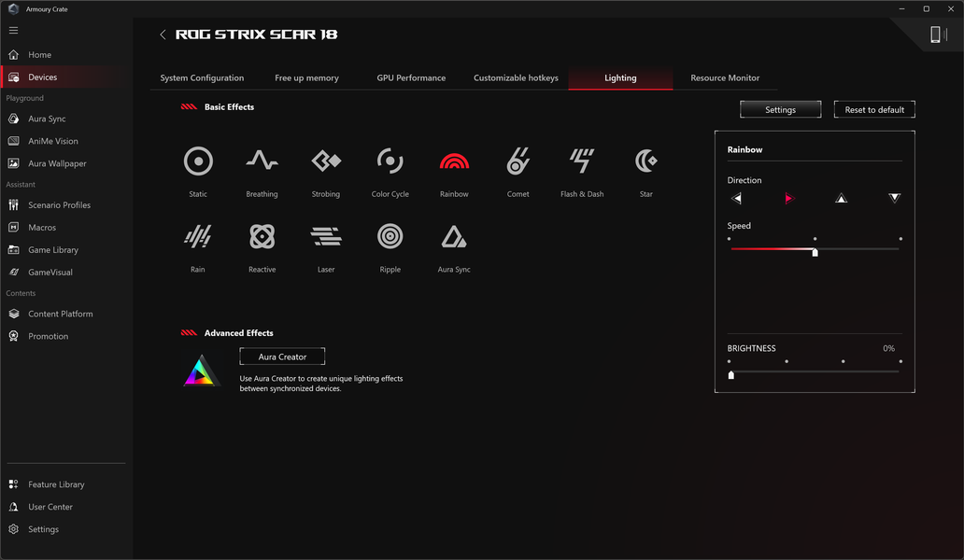
Task: Open GameVisual in the sidebar
Action: pos(66,272)
